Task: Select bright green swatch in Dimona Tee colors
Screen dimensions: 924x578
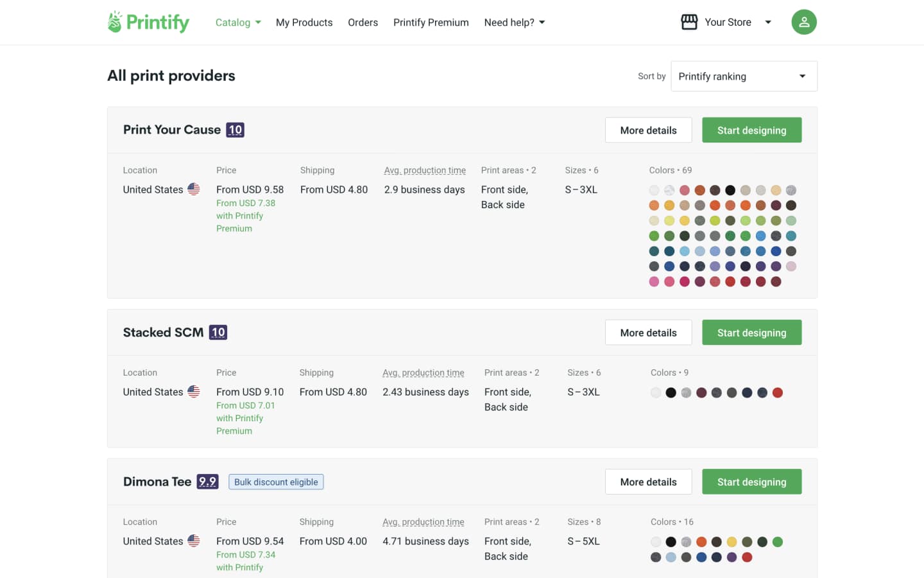Action: pyautogui.click(x=778, y=542)
